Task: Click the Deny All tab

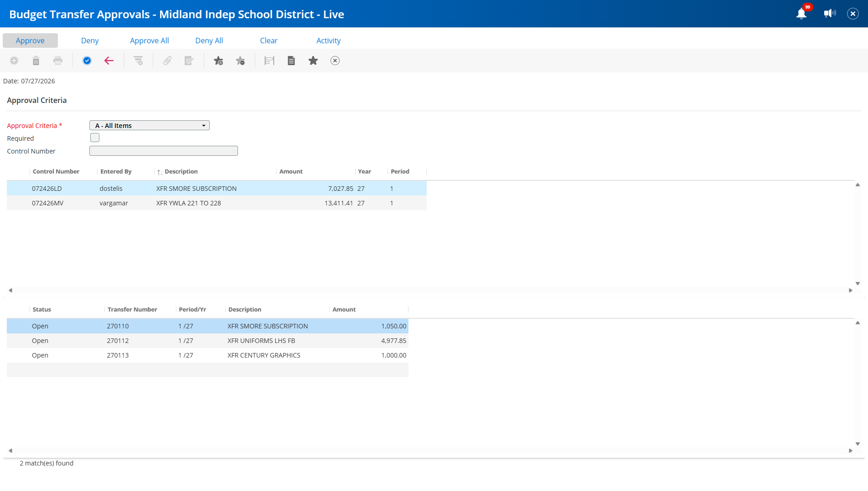Action: point(209,41)
